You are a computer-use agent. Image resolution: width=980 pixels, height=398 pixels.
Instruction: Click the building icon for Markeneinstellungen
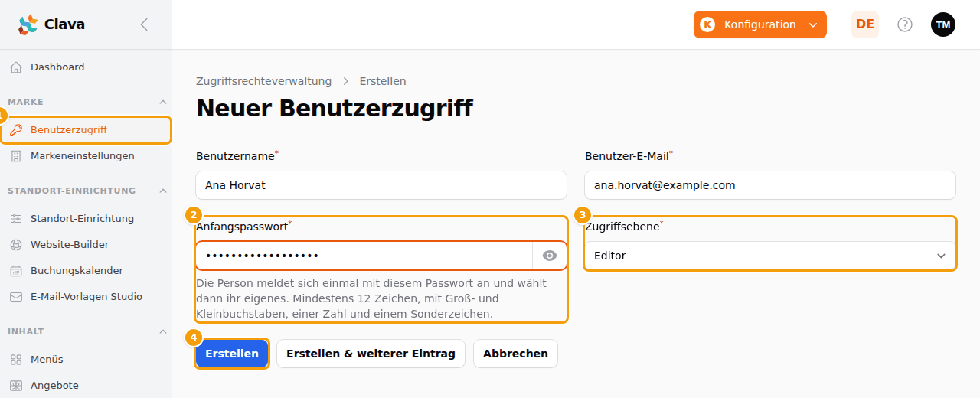pyautogui.click(x=16, y=156)
